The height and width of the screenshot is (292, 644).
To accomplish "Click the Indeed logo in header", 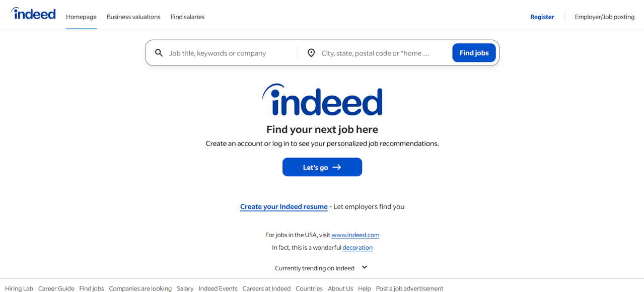I will pos(33,14).
